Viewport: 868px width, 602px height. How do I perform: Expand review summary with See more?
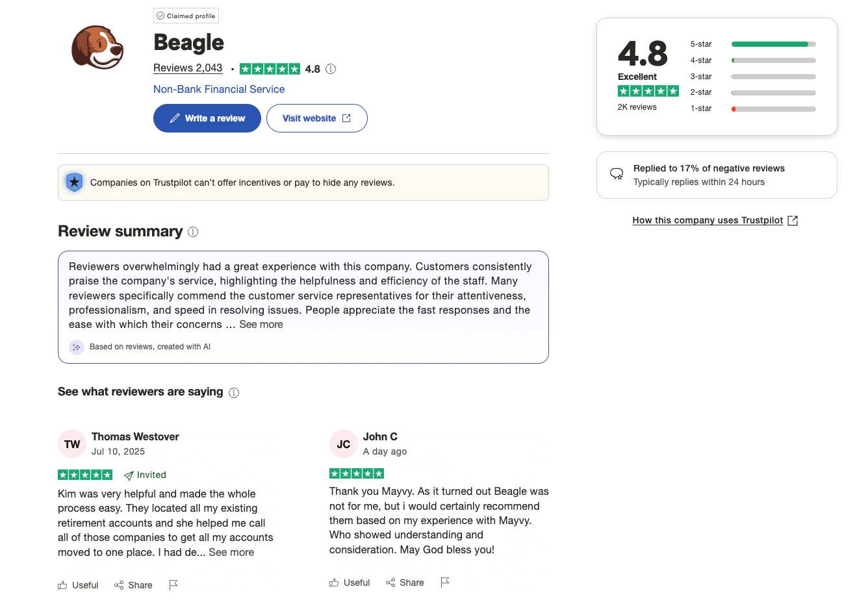(261, 325)
